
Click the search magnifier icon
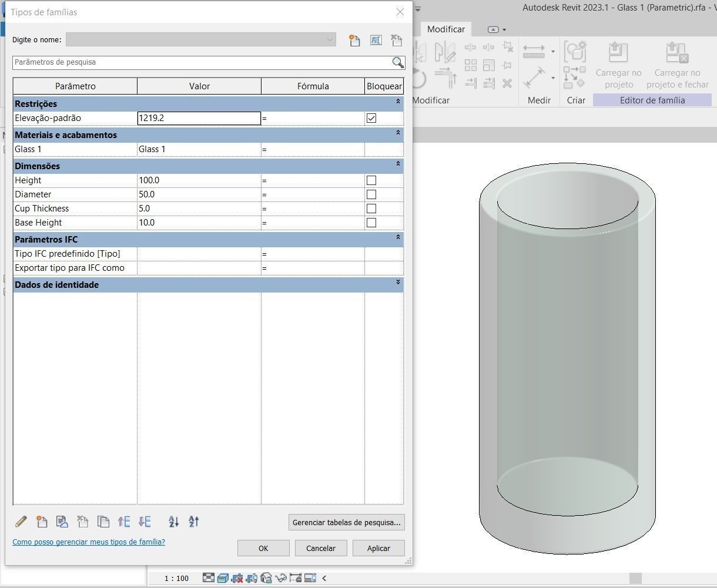pyautogui.click(x=398, y=62)
